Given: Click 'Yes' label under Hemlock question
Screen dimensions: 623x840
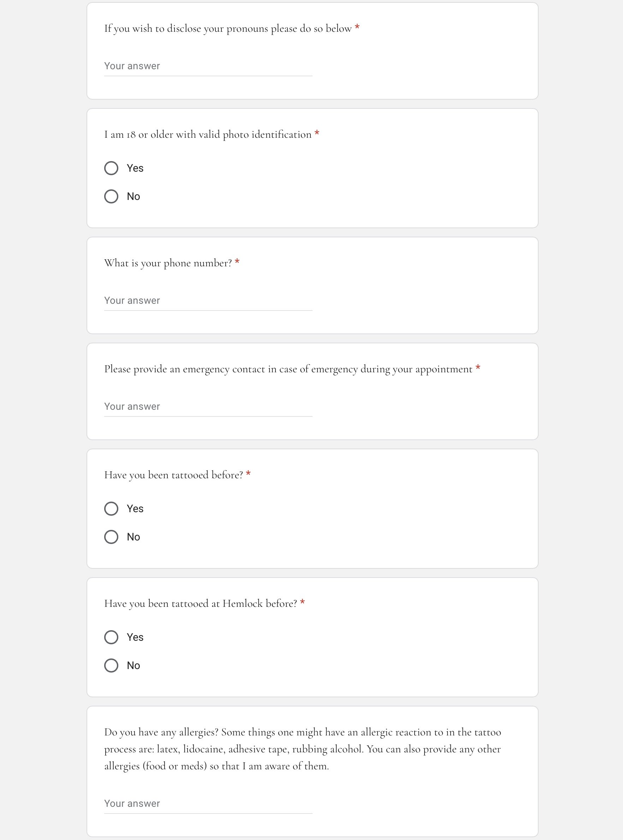Looking at the screenshot, I should 135,638.
